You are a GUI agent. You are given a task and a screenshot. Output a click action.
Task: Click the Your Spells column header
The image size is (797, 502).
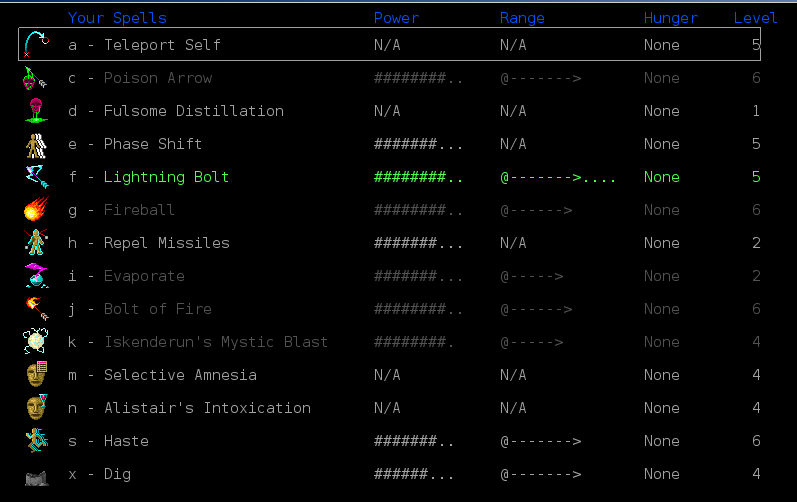pos(117,18)
